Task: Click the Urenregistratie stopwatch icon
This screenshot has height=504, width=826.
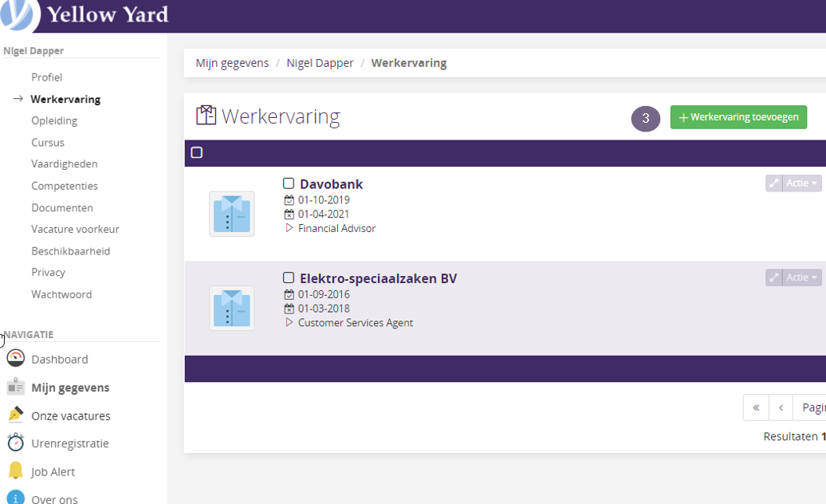Action: [x=16, y=443]
